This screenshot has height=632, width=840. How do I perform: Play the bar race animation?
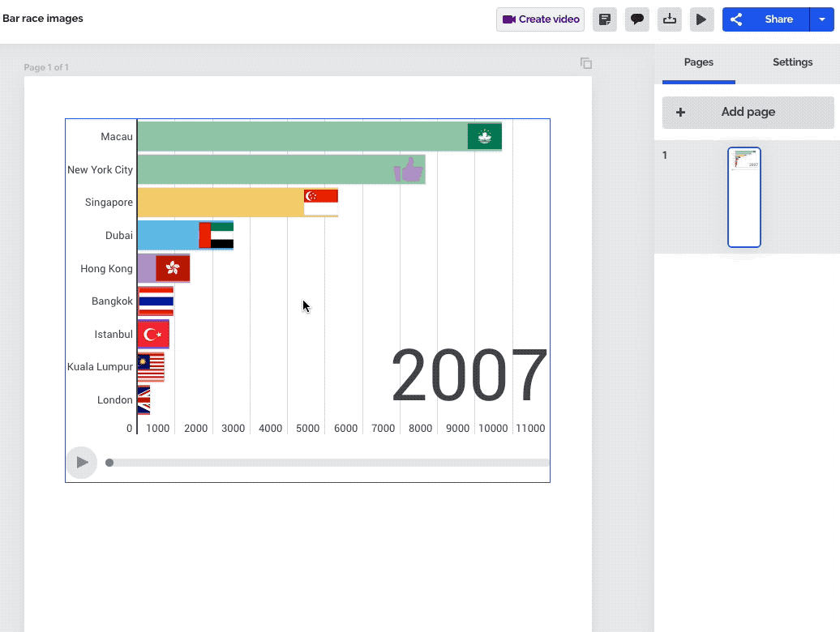pos(81,463)
